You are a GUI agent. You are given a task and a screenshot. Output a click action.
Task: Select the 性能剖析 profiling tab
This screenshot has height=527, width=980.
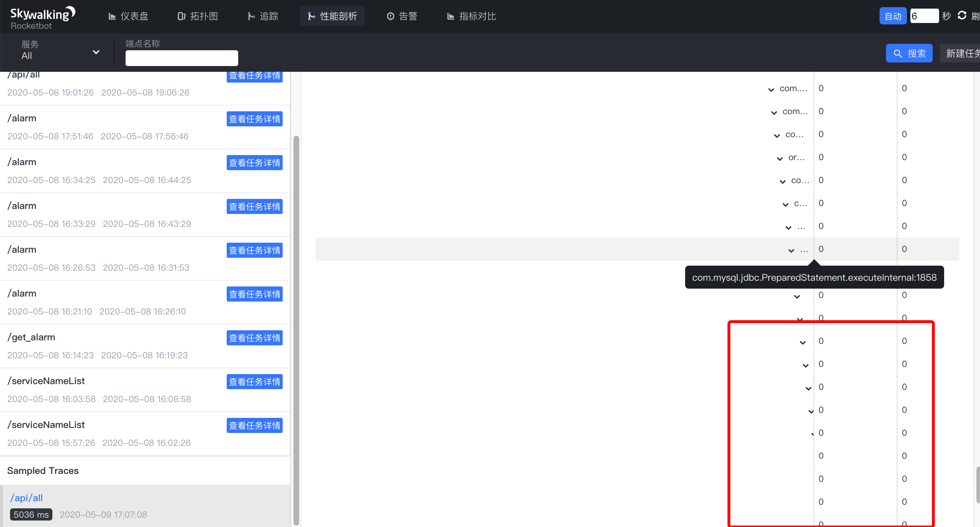click(x=332, y=16)
